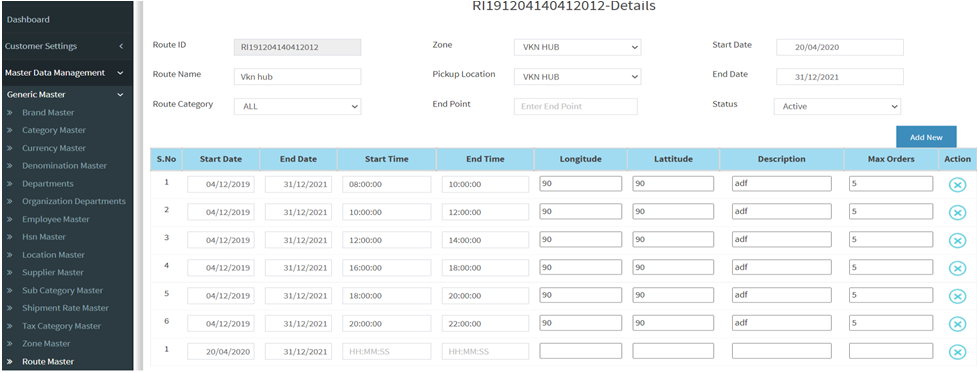Click the empty Max Orders field in last row
Screen dimensions: 979x373
coord(891,351)
